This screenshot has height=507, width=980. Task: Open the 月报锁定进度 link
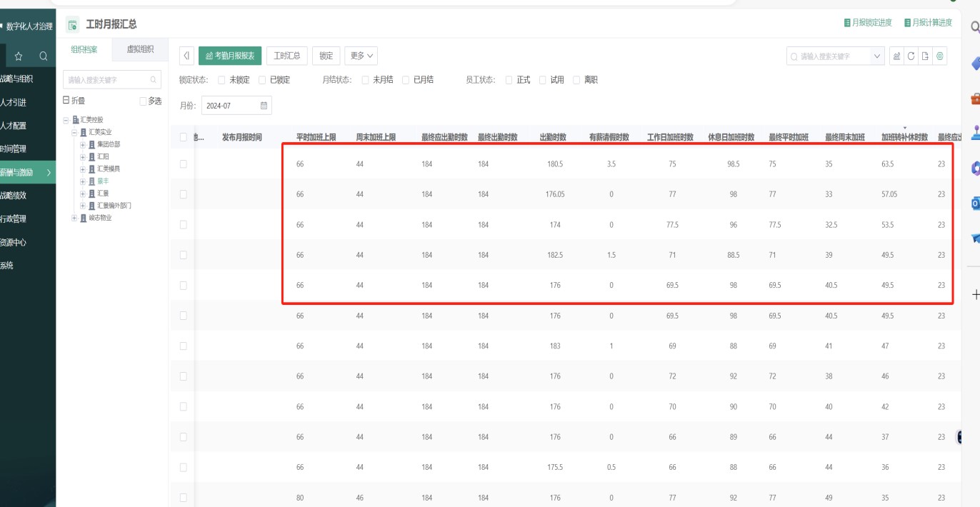pyautogui.click(x=868, y=23)
